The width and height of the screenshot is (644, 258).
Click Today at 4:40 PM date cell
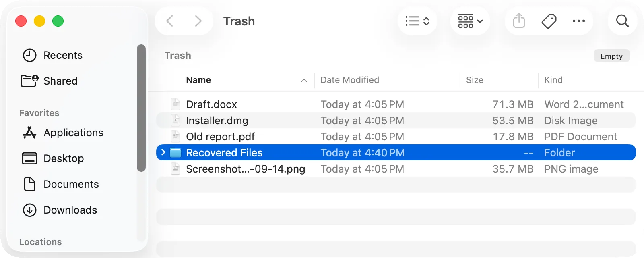(362, 153)
